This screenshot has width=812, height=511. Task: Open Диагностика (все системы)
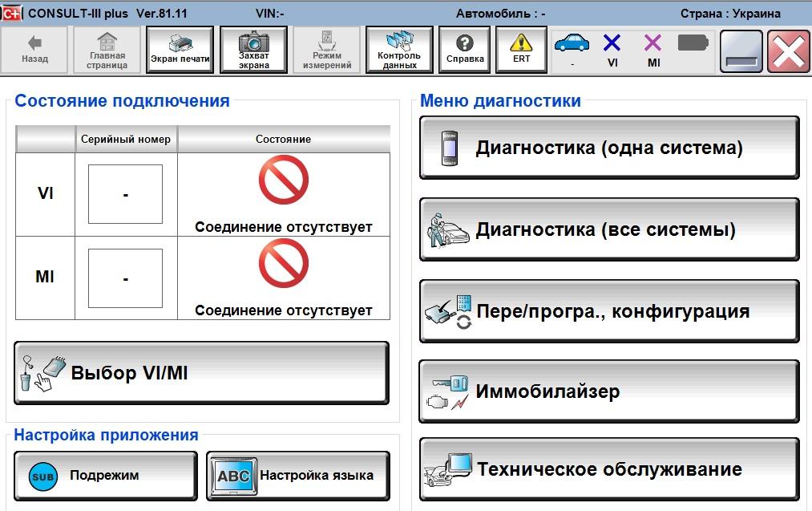[x=609, y=229]
